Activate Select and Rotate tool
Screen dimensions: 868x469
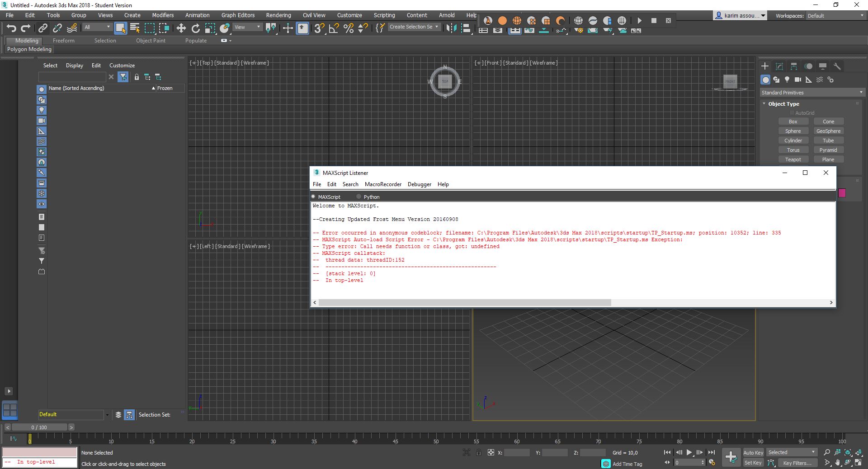point(196,28)
